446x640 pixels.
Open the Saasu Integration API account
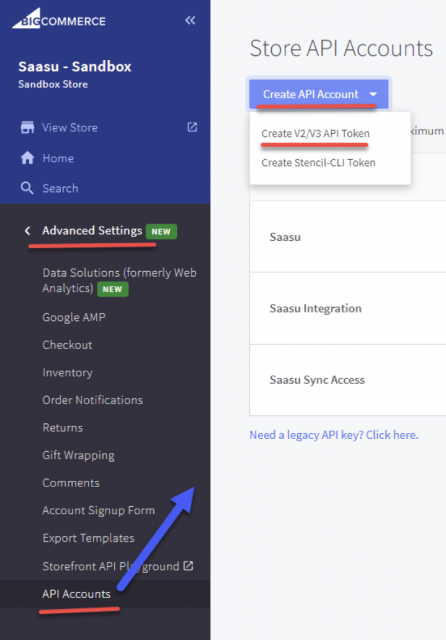click(x=315, y=309)
